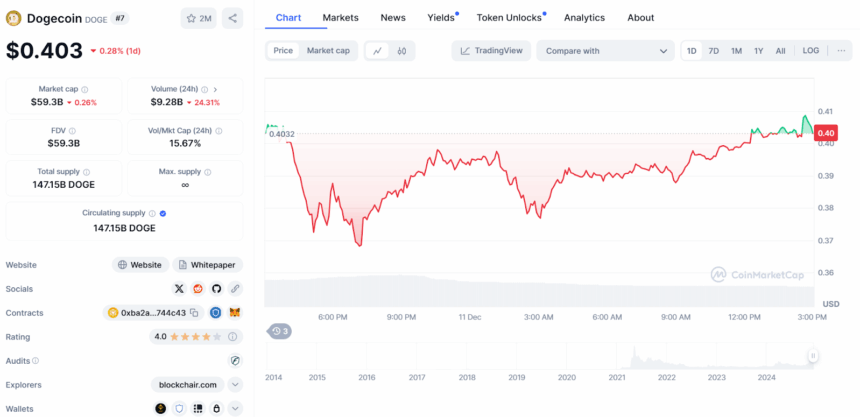Set chart range to 1Y
860x417 pixels.
(x=759, y=50)
